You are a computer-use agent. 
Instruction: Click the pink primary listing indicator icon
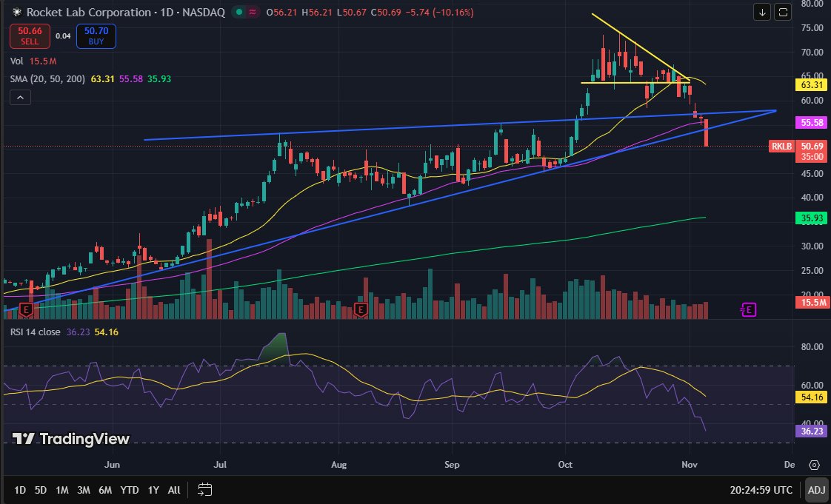(253, 12)
